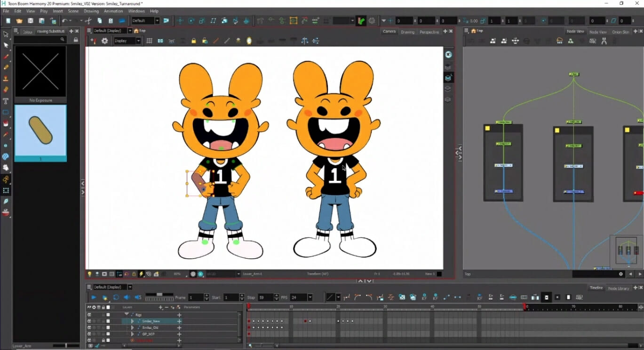This screenshot has width=644, height=350.
Task: Click the drawing substitution thumbnail
Action: click(x=40, y=133)
